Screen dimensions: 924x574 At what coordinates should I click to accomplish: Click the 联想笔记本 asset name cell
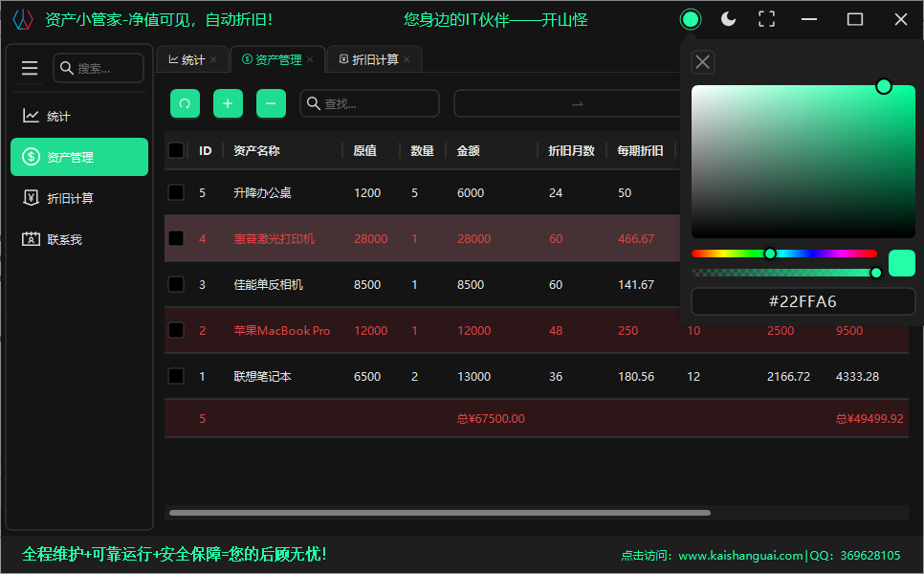tap(262, 377)
